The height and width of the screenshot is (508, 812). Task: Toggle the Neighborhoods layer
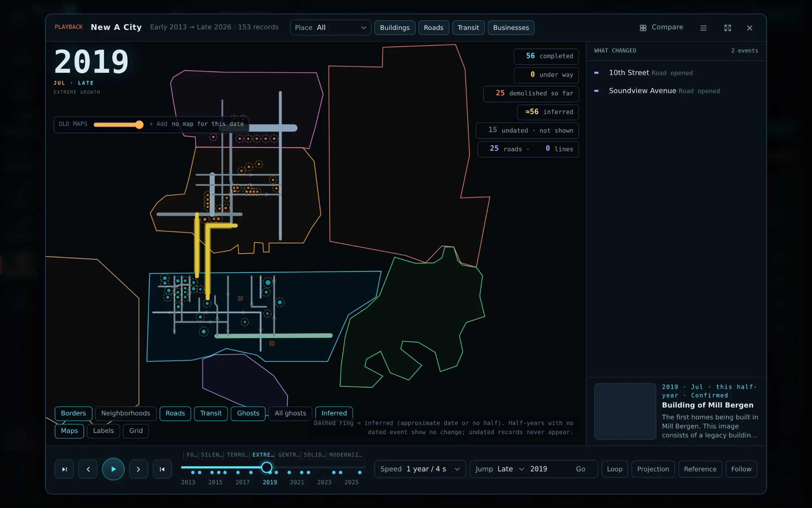coord(125,413)
